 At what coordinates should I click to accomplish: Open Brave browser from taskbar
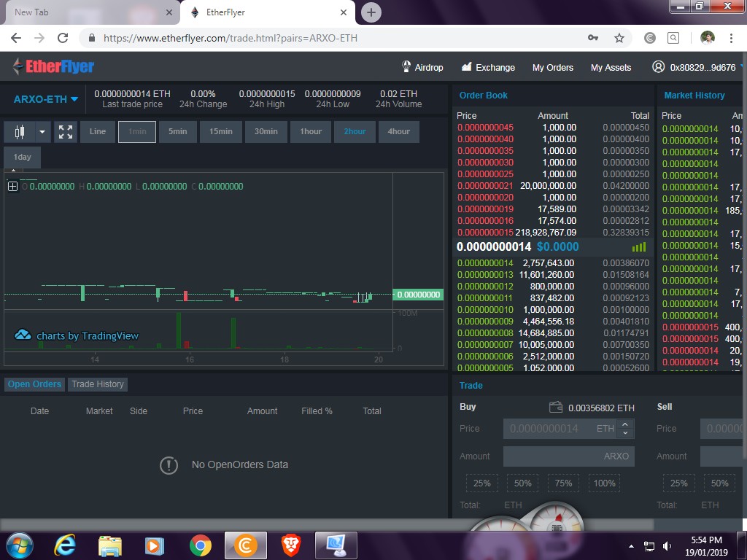[x=290, y=545]
